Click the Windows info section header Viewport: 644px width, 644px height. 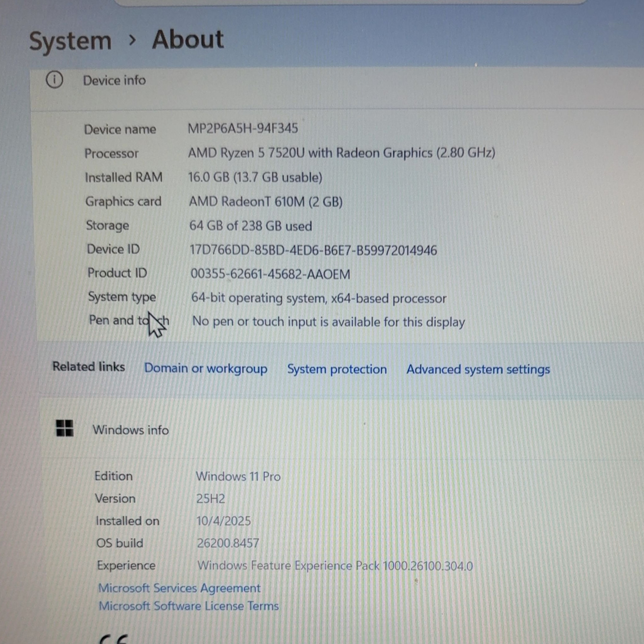tap(131, 430)
